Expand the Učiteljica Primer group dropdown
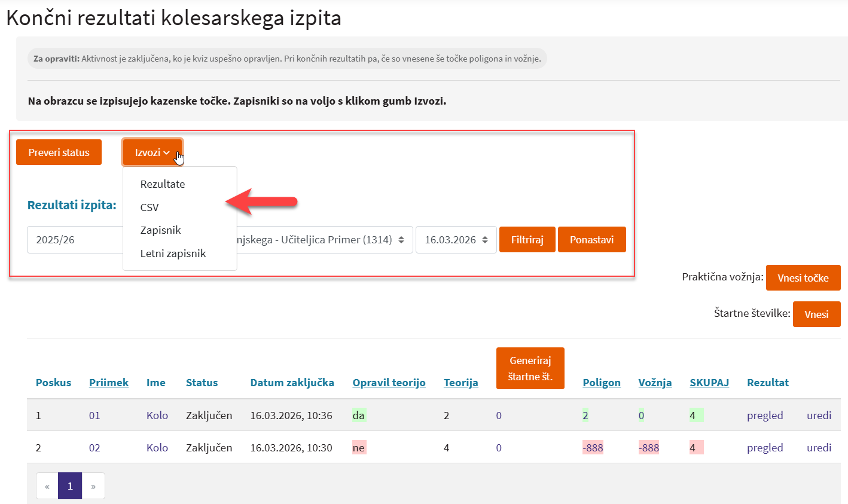848x504 pixels. tap(323, 240)
